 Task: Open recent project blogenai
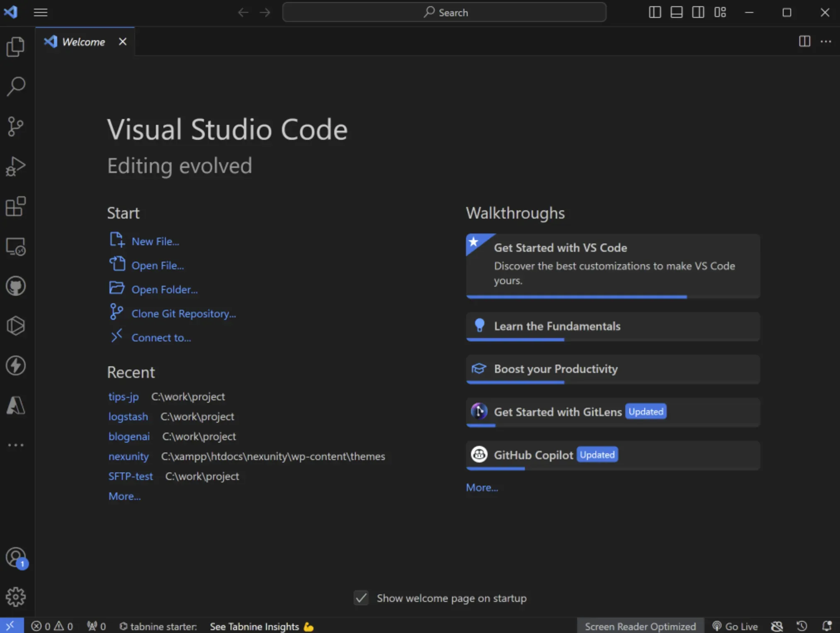129,436
